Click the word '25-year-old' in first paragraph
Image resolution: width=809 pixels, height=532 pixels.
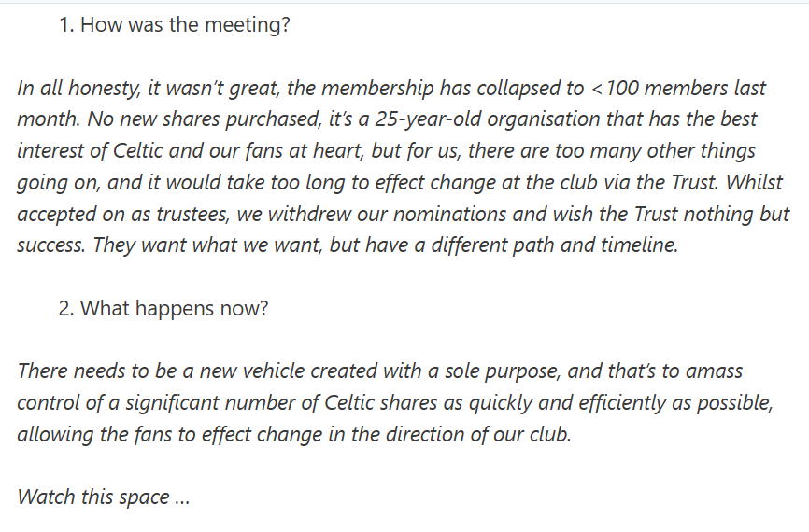tap(428, 119)
